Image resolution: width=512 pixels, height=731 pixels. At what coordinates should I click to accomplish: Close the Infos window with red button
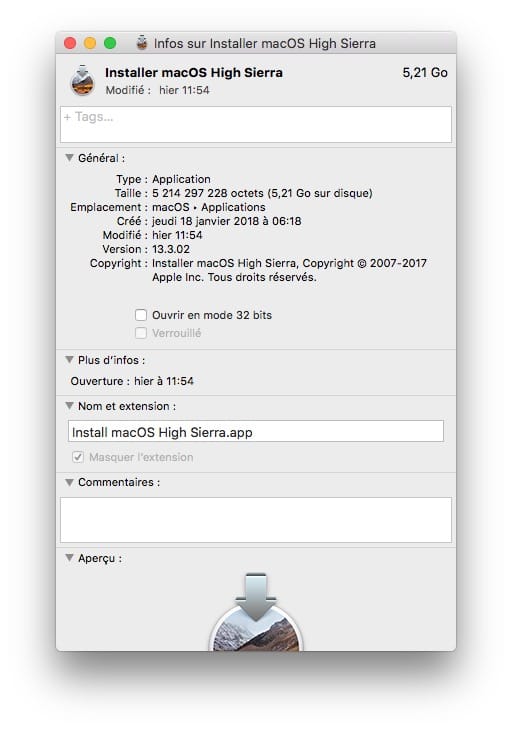tap(70, 43)
